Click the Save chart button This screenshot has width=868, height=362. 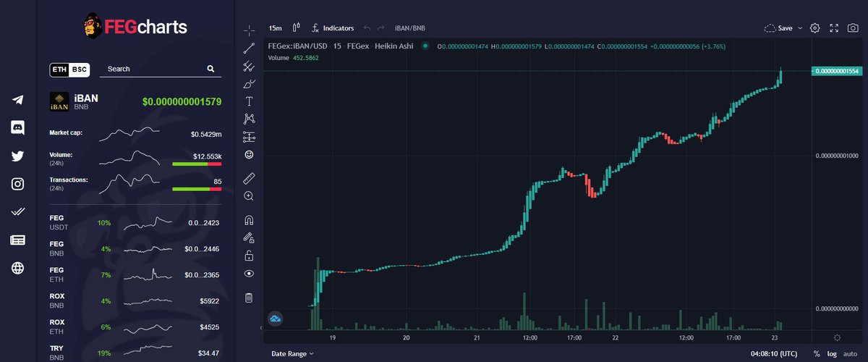(x=779, y=28)
